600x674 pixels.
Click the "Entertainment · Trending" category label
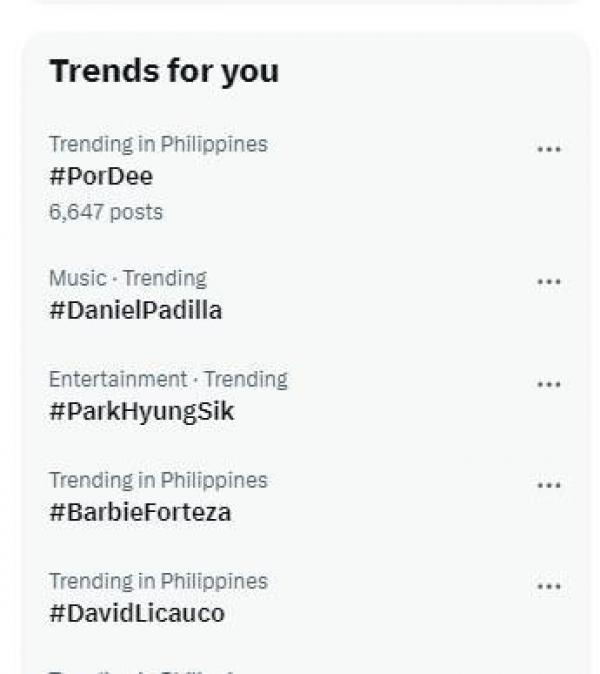(167, 379)
